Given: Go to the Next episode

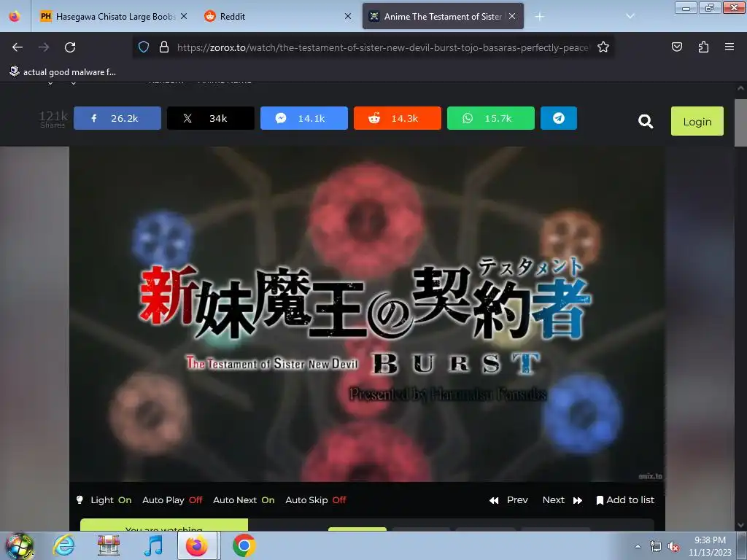Looking at the screenshot, I should (562, 500).
